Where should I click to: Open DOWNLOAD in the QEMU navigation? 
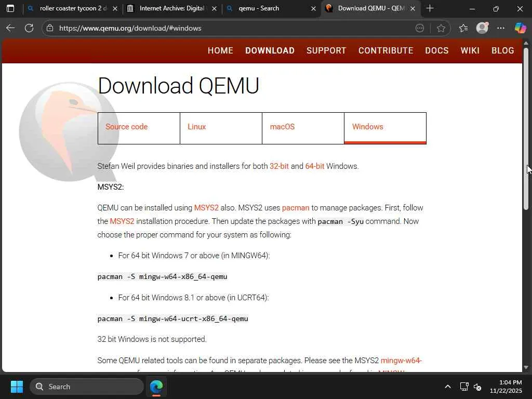[270, 50]
